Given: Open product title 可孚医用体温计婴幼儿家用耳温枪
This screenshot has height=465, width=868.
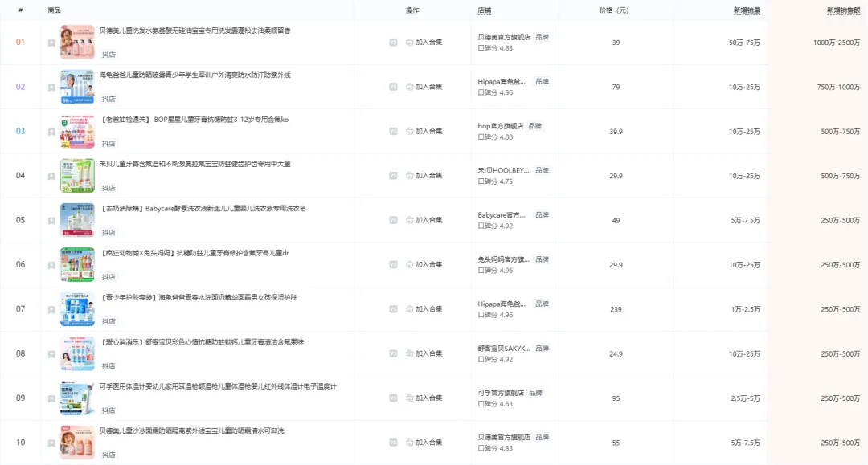Looking at the screenshot, I should [218, 386].
